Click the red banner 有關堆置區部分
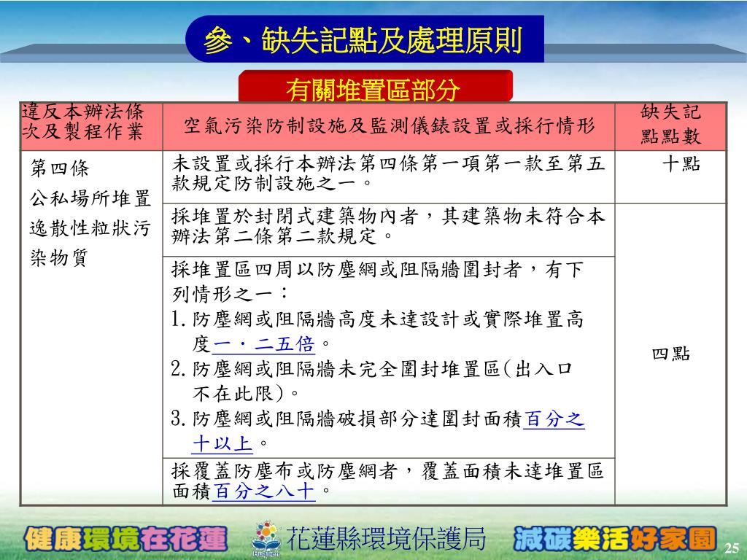 tap(375, 87)
